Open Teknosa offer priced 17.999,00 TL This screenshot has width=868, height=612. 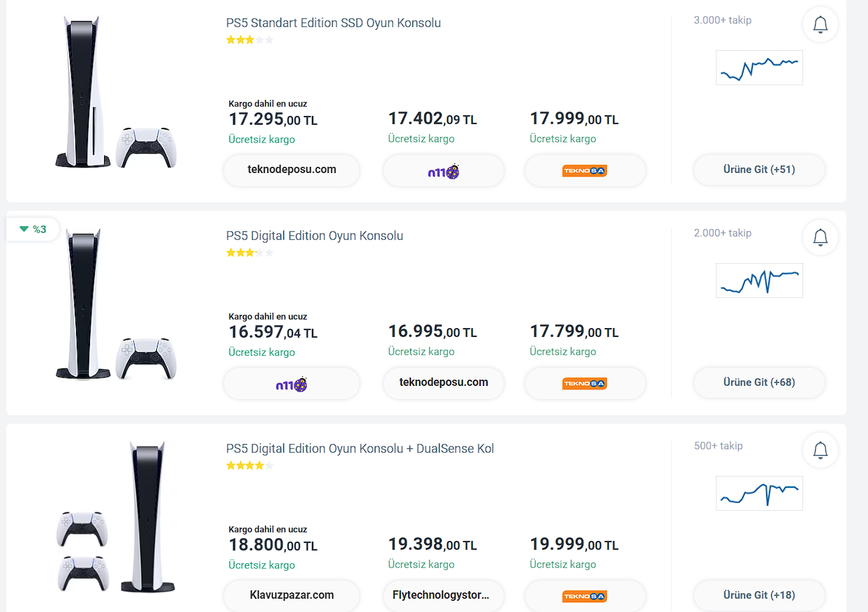(x=585, y=171)
